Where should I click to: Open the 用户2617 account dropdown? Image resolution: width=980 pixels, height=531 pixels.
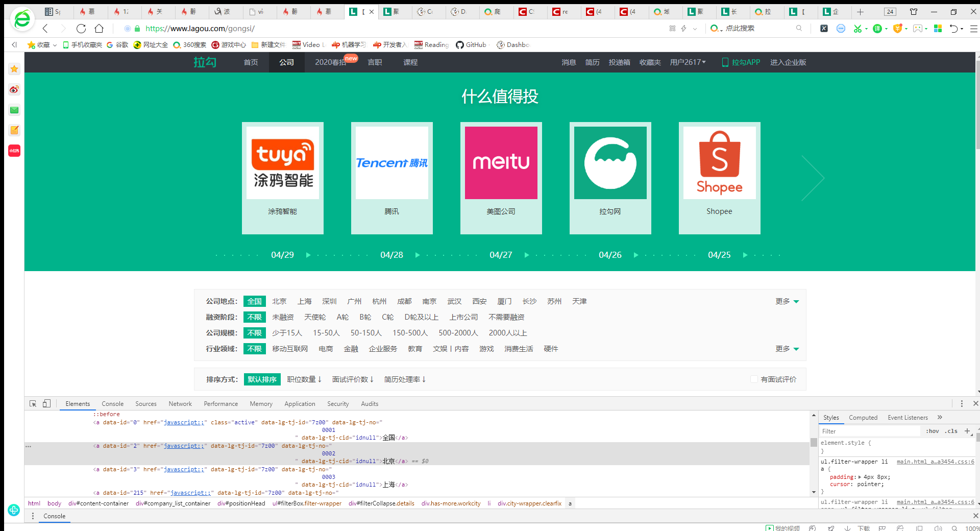click(688, 62)
